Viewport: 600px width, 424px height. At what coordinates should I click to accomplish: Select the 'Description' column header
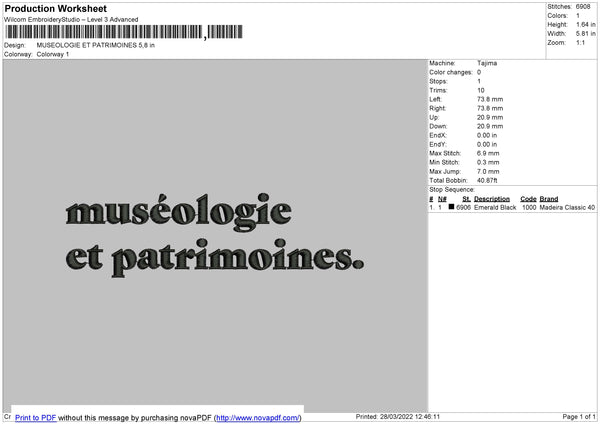492,199
